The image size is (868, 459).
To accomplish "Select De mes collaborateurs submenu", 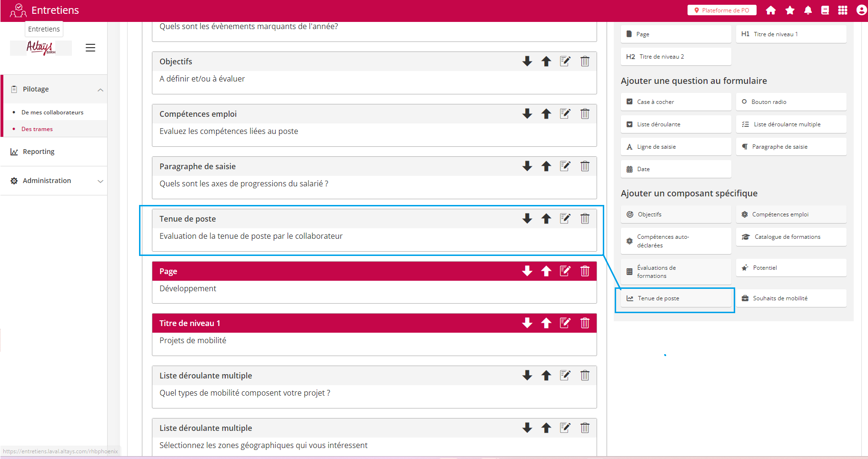I will pyautogui.click(x=52, y=112).
